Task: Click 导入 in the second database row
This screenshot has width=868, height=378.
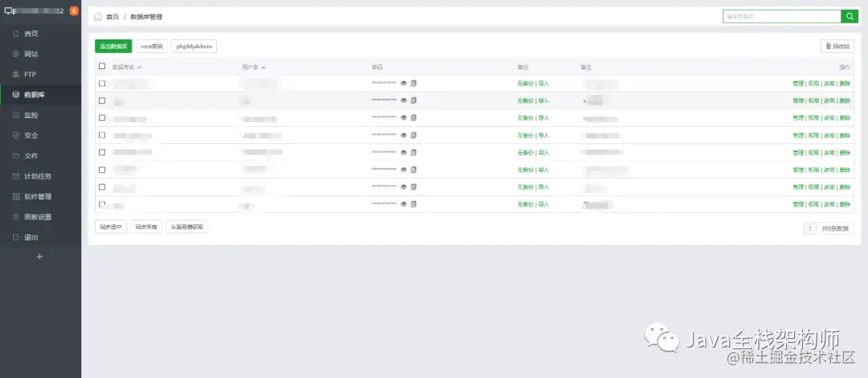Action: point(543,101)
